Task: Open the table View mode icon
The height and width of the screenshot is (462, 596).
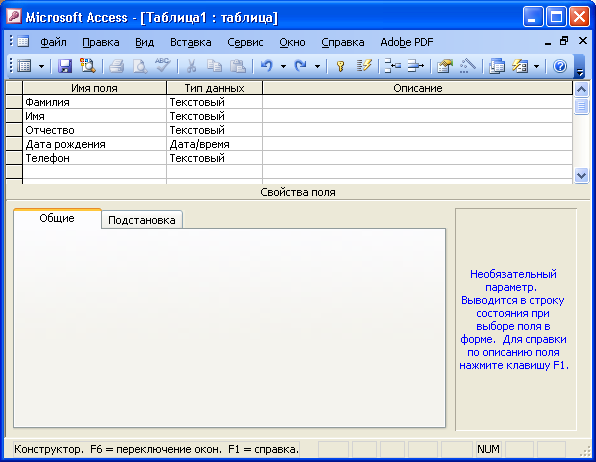Action: 24,66
